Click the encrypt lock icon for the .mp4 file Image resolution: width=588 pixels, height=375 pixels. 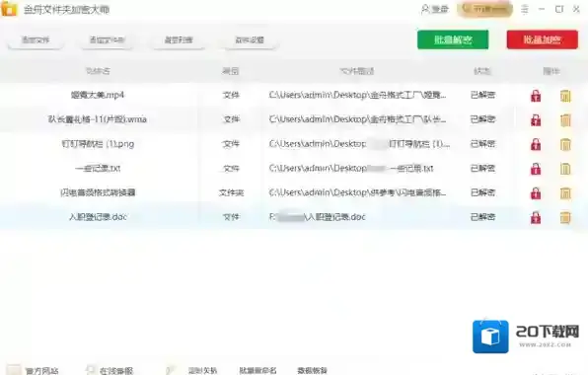pos(536,96)
